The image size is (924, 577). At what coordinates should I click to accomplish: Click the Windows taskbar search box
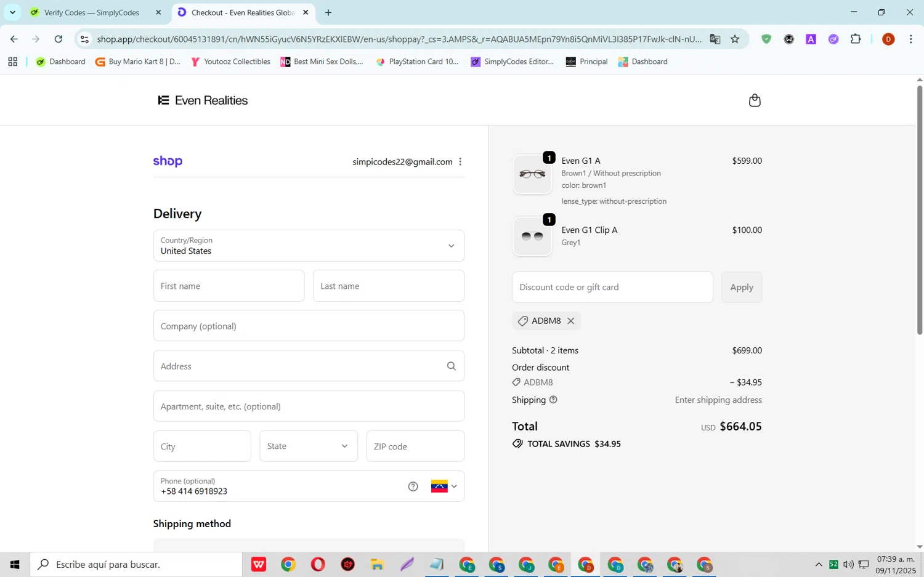pyautogui.click(x=136, y=564)
